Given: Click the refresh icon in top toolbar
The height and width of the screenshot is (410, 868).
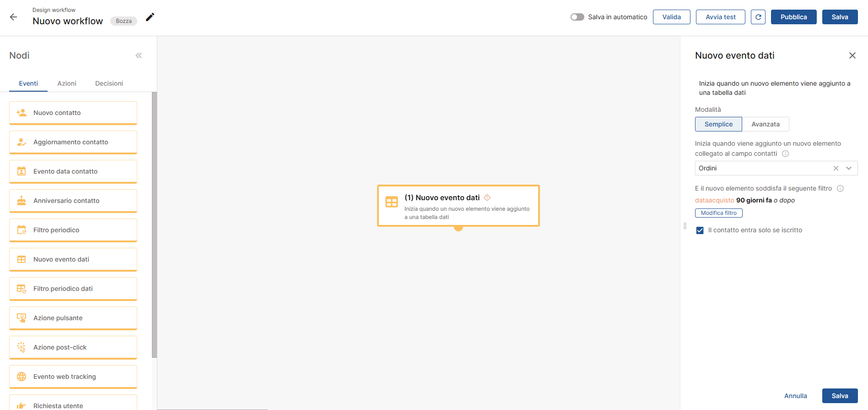Looking at the screenshot, I should (758, 17).
